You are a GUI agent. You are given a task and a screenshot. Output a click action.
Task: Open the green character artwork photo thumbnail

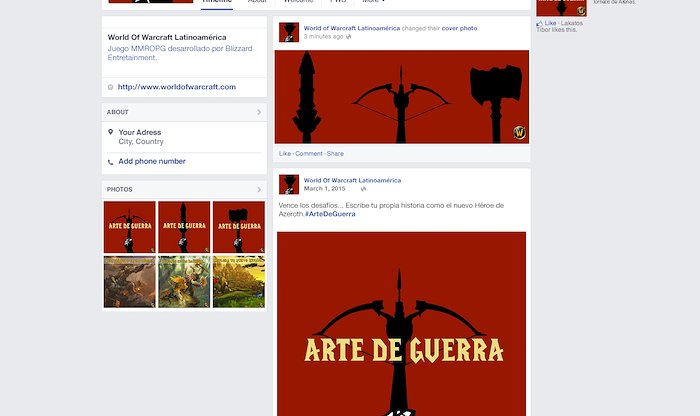(184, 282)
